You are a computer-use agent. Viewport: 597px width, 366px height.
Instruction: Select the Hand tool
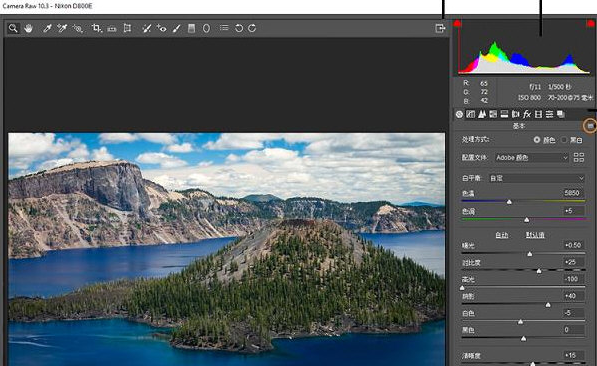(x=29, y=28)
